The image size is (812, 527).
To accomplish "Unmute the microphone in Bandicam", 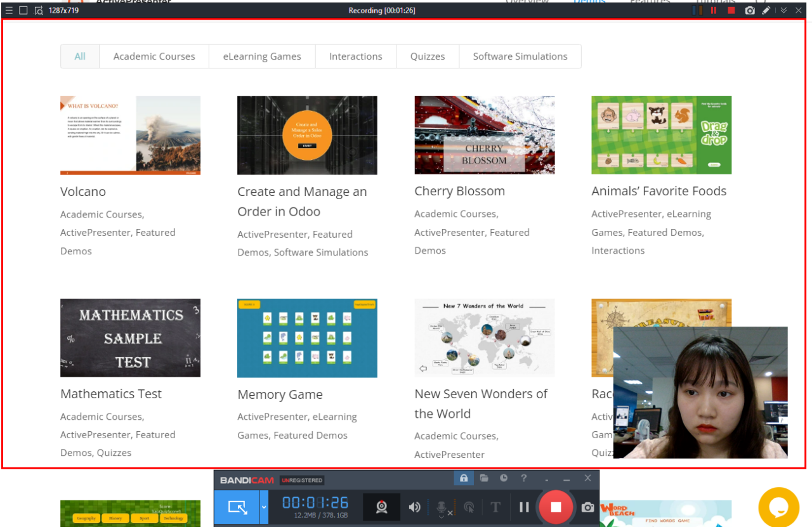I will [441, 507].
